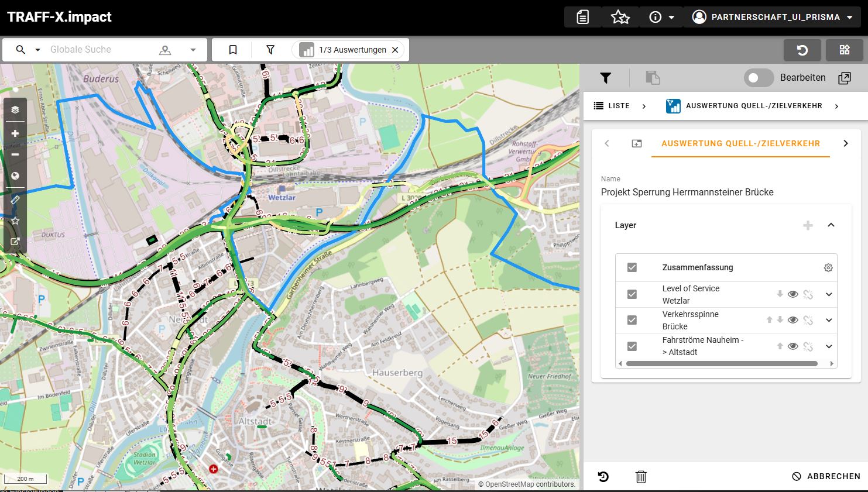Screen dimensions: 868x492
Task: Hide the Verkehrsspinne Brücke layer with eye
Action: pos(793,320)
